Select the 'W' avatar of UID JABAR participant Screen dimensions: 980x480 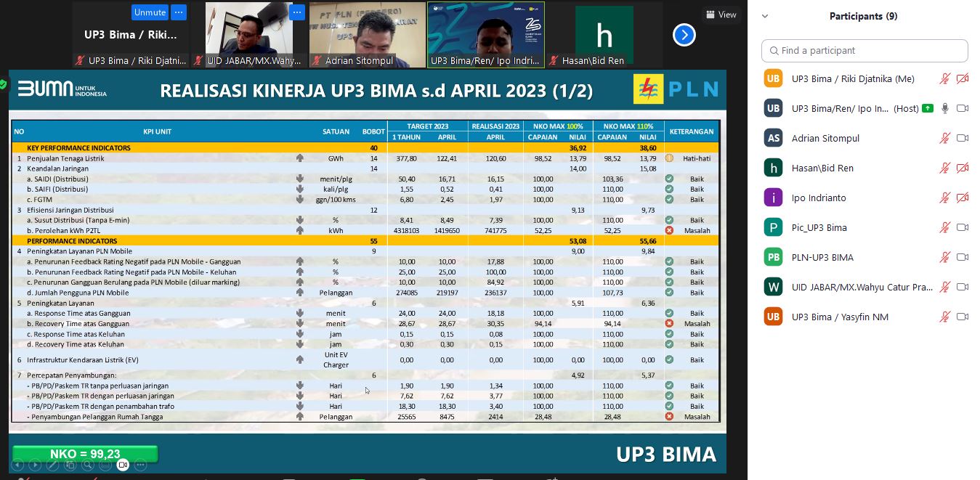(773, 287)
